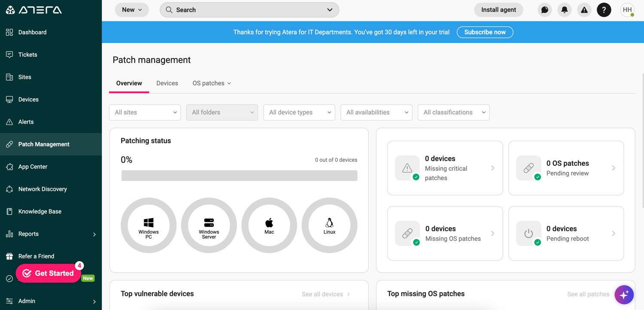The image size is (644, 310).
Task: Click the Reports bar chart icon
Action: (9, 234)
